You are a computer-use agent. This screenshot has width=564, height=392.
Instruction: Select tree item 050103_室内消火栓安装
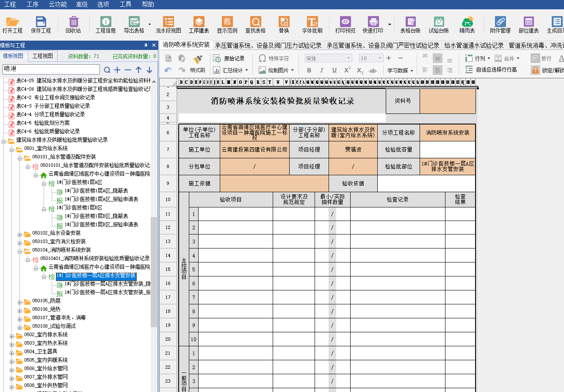(x=59, y=241)
